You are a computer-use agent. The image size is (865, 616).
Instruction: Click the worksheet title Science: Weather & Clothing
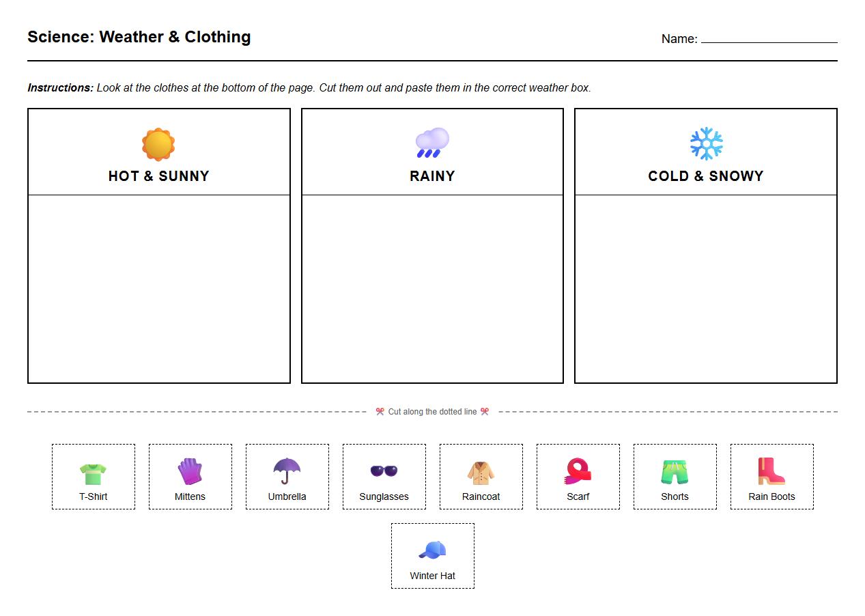[x=139, y=37]
